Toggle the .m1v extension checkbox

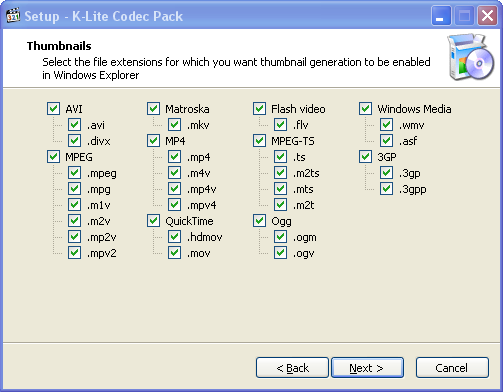(x=74, y=205)
